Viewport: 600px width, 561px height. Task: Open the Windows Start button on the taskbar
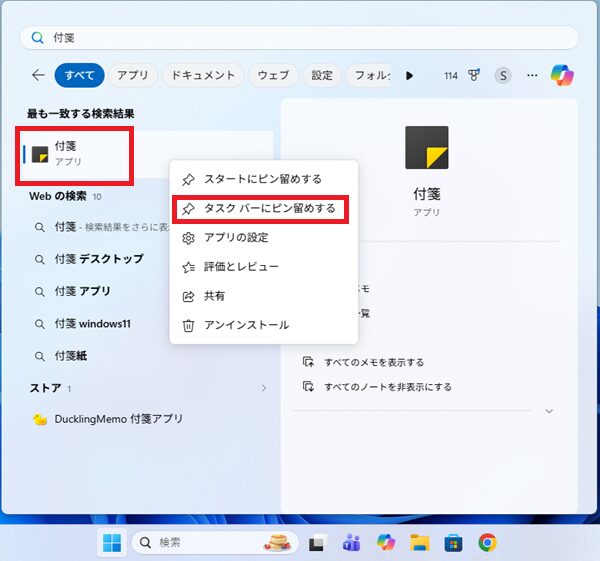111,542
